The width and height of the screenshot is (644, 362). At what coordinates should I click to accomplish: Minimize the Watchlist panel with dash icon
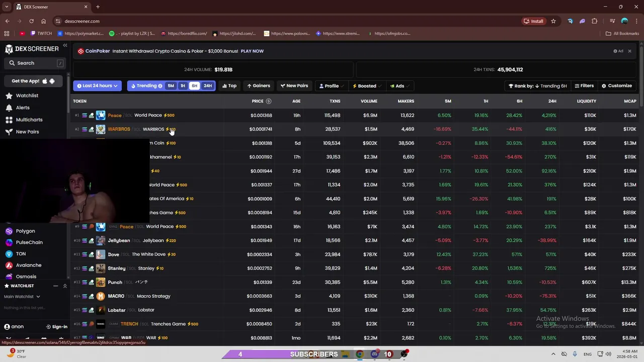click(56, 286)
